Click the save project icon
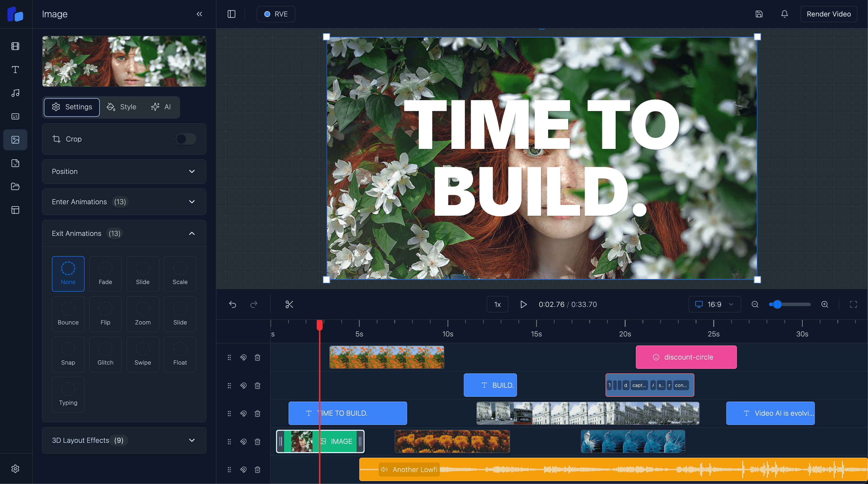 click(x=759, y=14)
